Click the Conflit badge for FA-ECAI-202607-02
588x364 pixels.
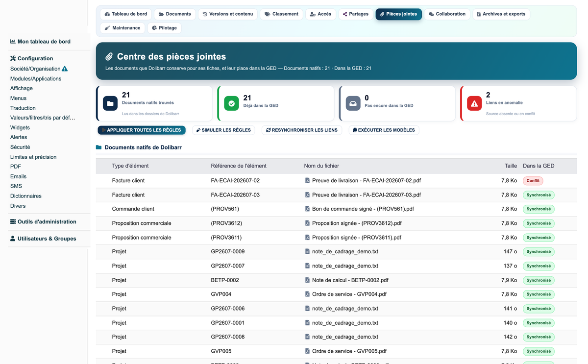point(533,181)
